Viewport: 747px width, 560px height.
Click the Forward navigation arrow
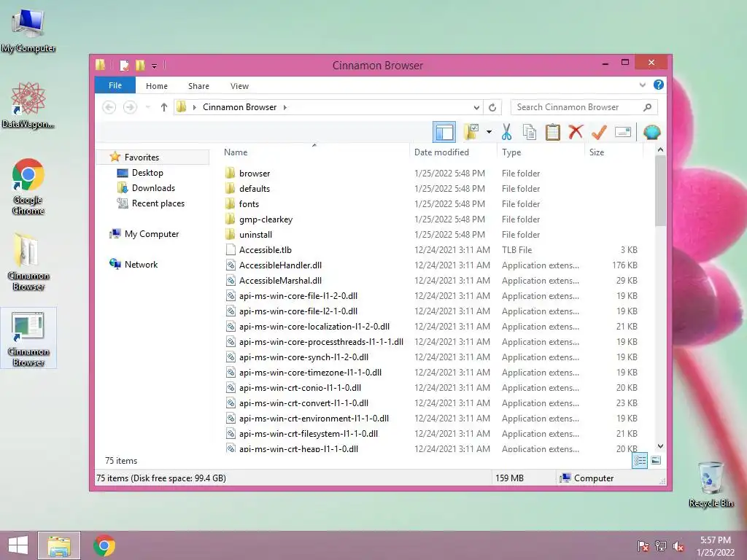tap(130, 107)
